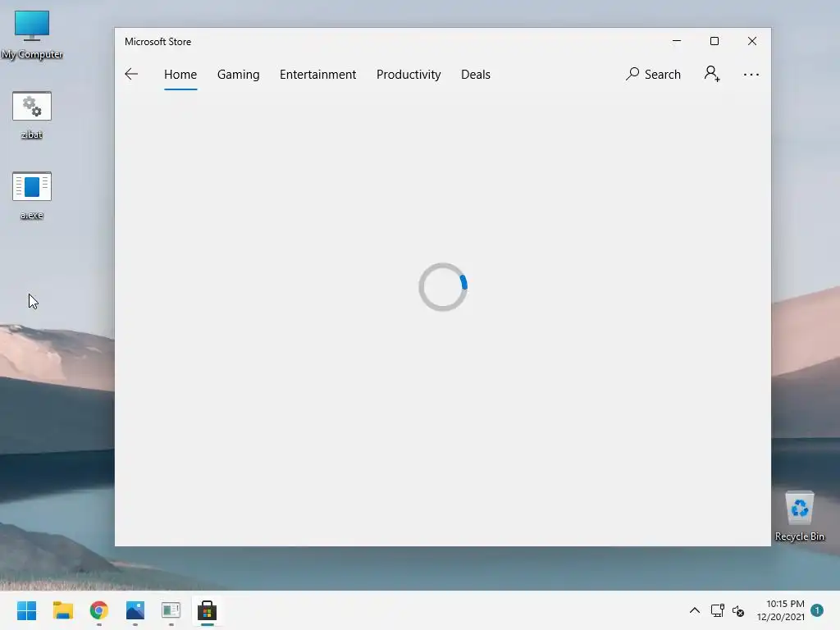The width and height of the screenshot is (840, 630).
Task: Open the network status tray icon
Action: pos(717,610)
